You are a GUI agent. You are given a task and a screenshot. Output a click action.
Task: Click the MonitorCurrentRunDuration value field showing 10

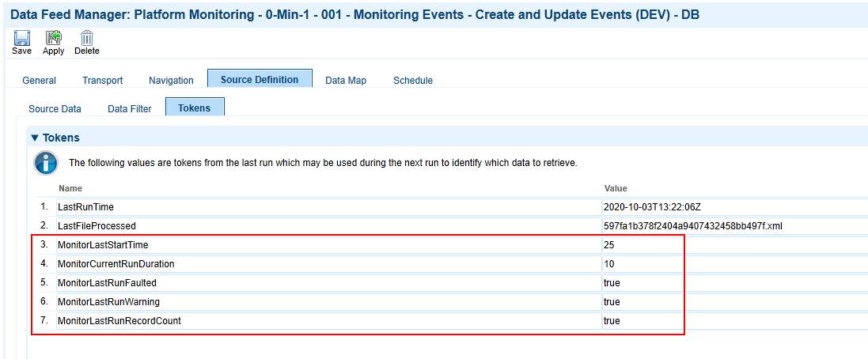click(x=735, y=264)
